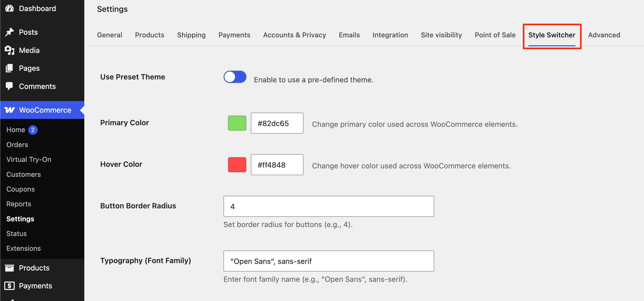
Task: Open the Accounts & Privacy tab
Action: click(295, 35)
